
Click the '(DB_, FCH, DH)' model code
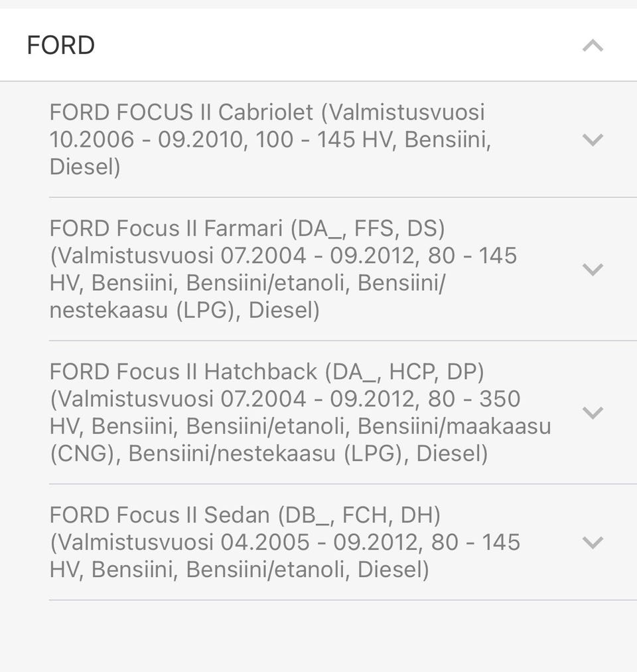tap(359, 515)
